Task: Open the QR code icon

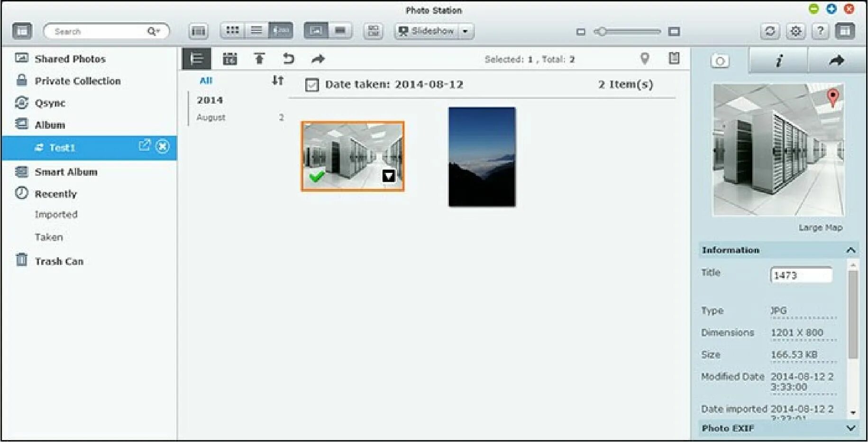Action: tap(373, 31)
